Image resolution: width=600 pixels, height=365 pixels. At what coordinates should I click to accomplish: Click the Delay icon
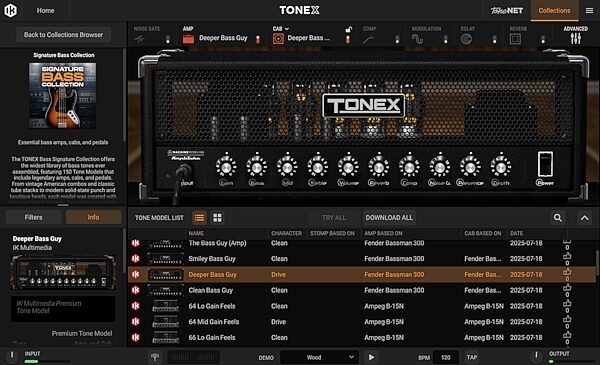point(466,39)
